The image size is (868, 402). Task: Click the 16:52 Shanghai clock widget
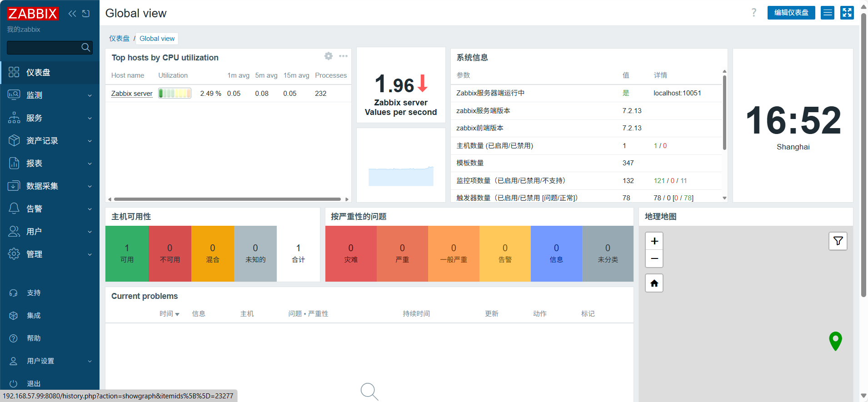click(793, 125)
